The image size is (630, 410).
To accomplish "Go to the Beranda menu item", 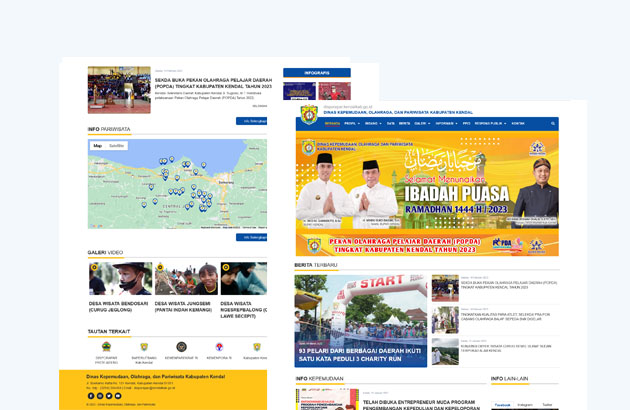I will tap(332, 123).
